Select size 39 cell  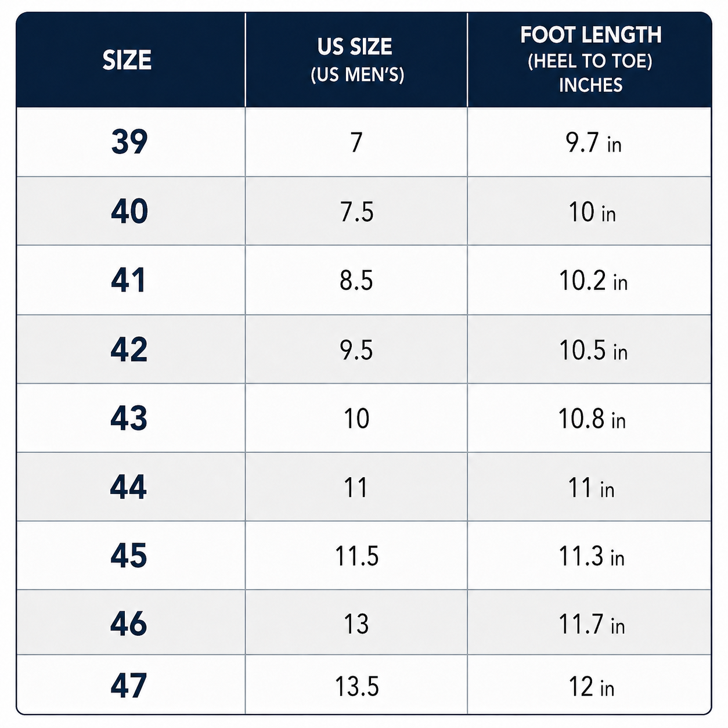click(x=129, y=142)
